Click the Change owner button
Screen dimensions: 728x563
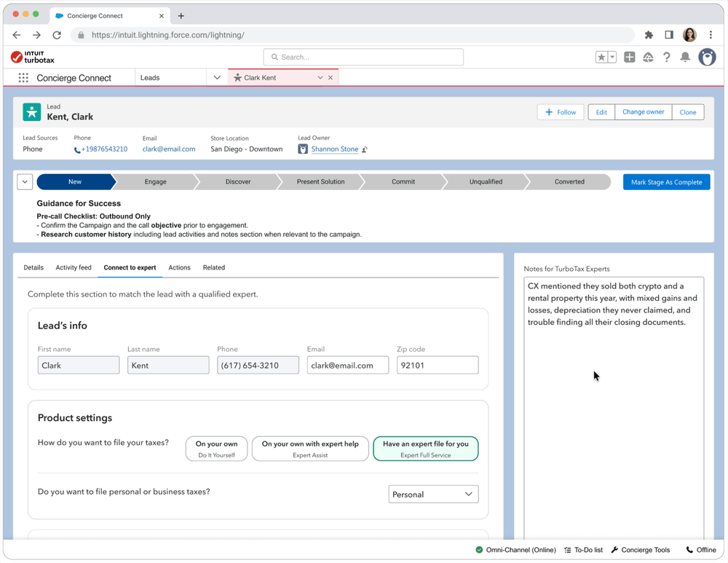643,112
